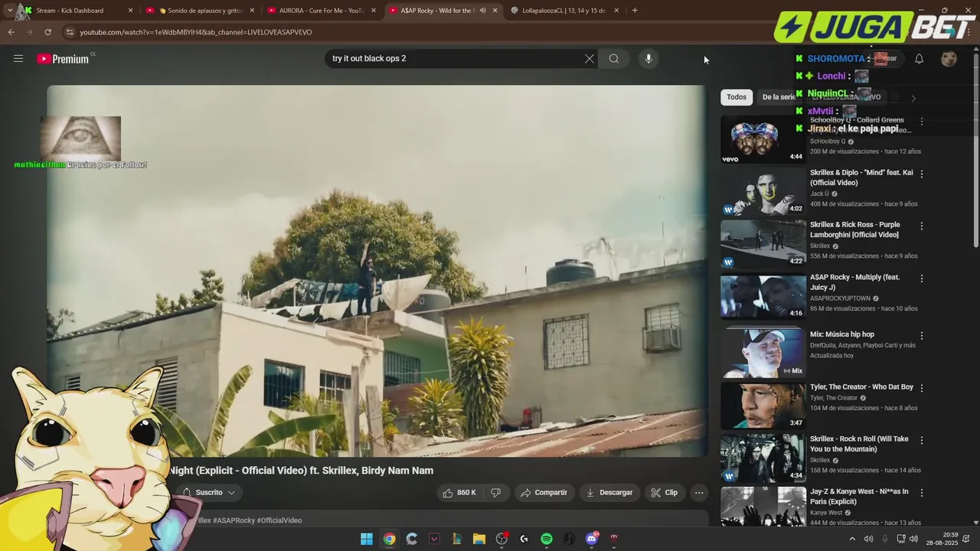Image resolution: width=980 pixels, height=551 pixels.
Task: Mute the A$AP Rocky tab audio
Action: [x=482, y=11]
